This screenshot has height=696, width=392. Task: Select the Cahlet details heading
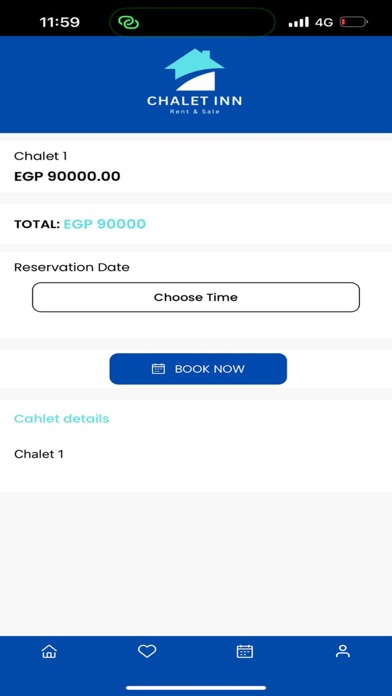(61, 419)
